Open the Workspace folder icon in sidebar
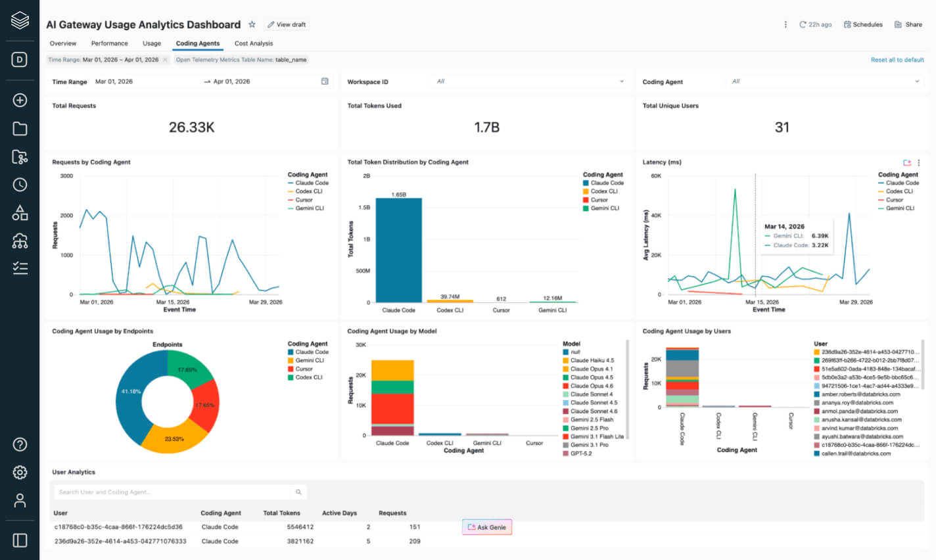Viewport: 936px width, 560px height. coord(20,128)
